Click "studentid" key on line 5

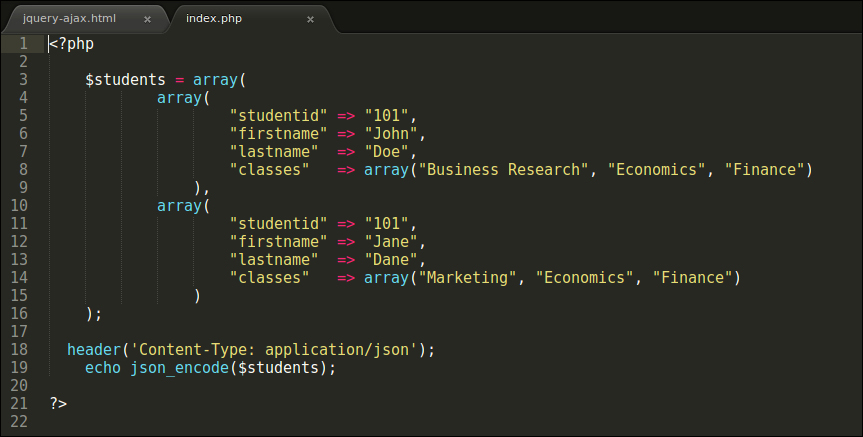pos(278,116)
